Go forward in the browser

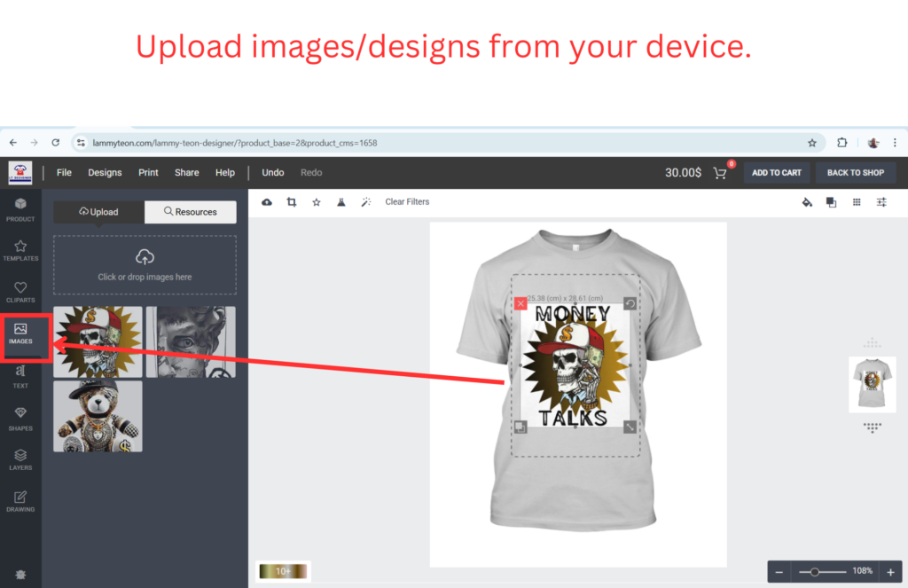pyautogui.click(x=35, y=143)
